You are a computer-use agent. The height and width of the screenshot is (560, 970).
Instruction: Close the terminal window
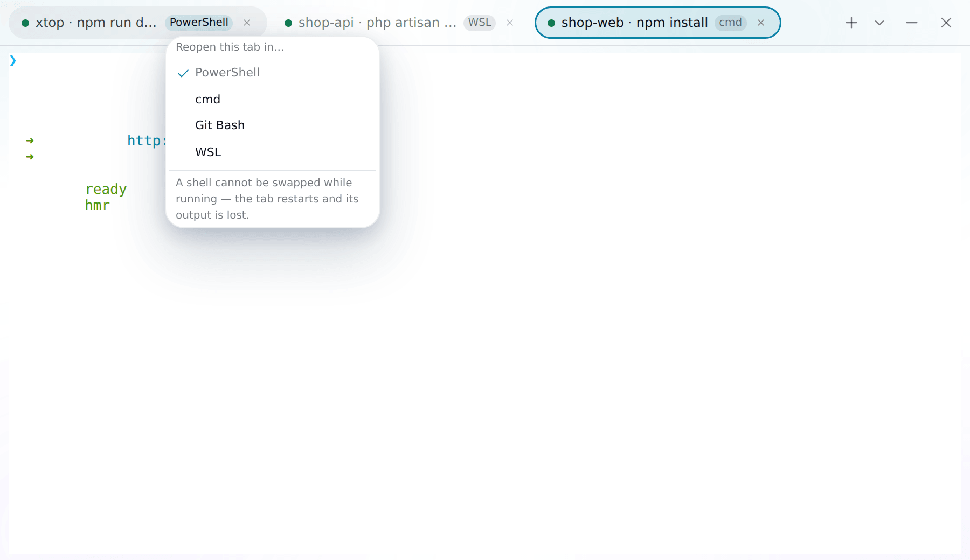946,23
